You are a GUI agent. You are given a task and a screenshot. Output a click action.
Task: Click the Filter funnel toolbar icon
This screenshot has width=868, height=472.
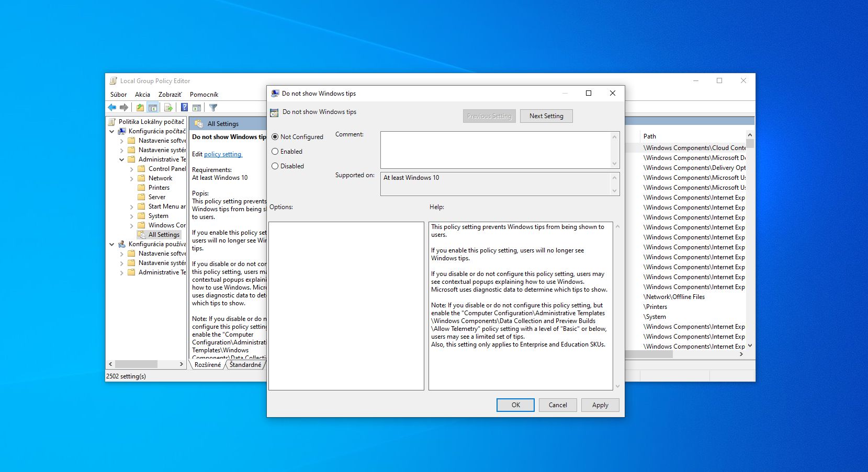tap(213, 108)
